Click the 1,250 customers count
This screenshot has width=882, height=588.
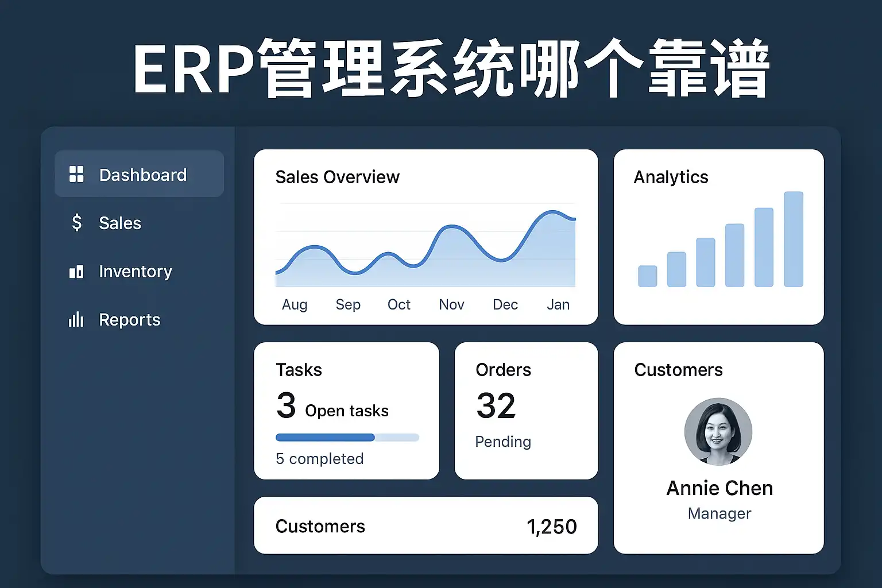pos(551,526)
